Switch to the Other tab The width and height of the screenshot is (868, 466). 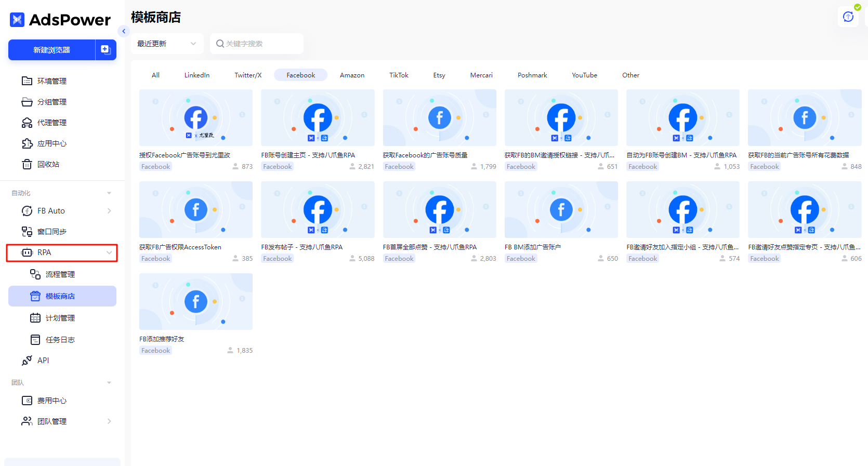coord(630,75)
